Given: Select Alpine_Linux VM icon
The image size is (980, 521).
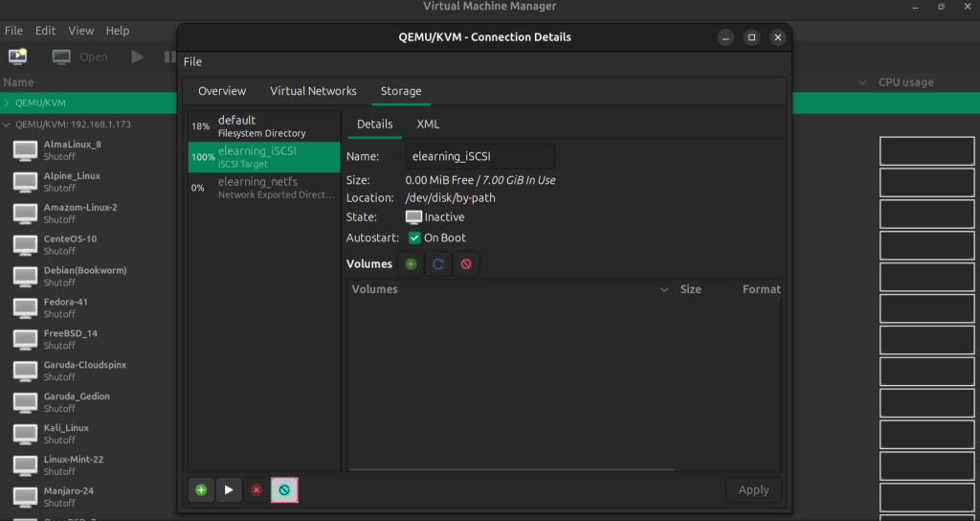Looking at the screenshot, I should pyautogui.click(x=26, y=182).
